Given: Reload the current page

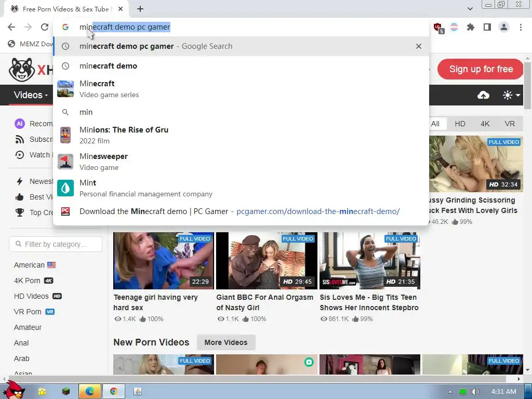Looking at the screenshot, I should pyautogui.click(x=45, y=27).
